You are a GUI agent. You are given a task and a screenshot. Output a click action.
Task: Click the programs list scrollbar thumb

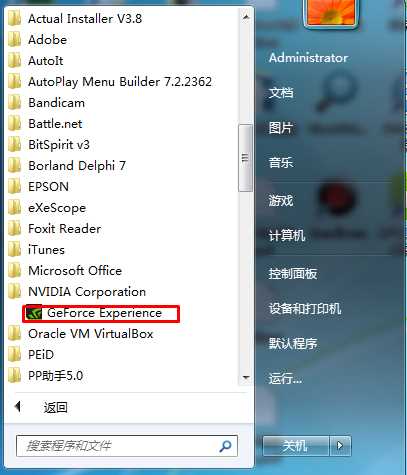(245, 158)
